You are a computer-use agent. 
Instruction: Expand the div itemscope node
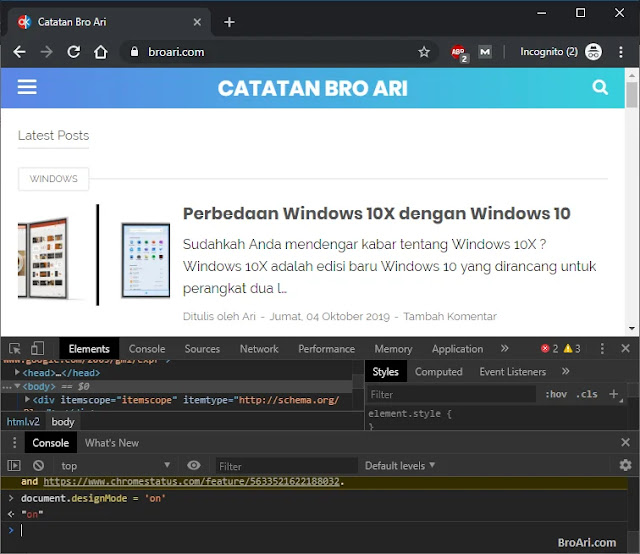pos(27,399)
